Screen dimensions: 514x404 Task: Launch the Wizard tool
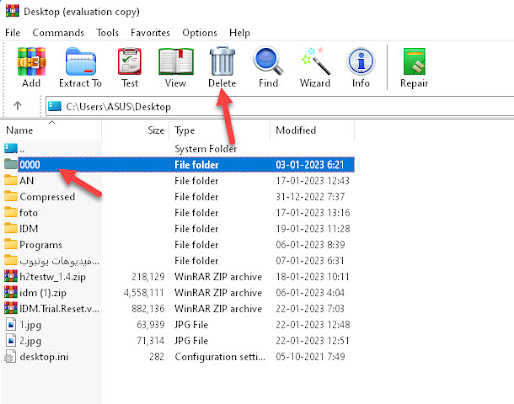click(x=315, y=67)
